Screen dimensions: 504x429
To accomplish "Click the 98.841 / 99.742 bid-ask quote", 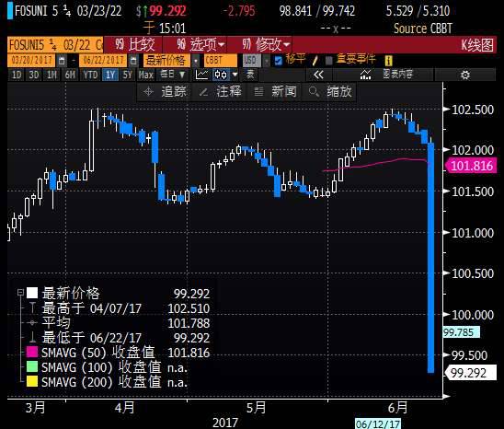I will (x=317, y=11).
